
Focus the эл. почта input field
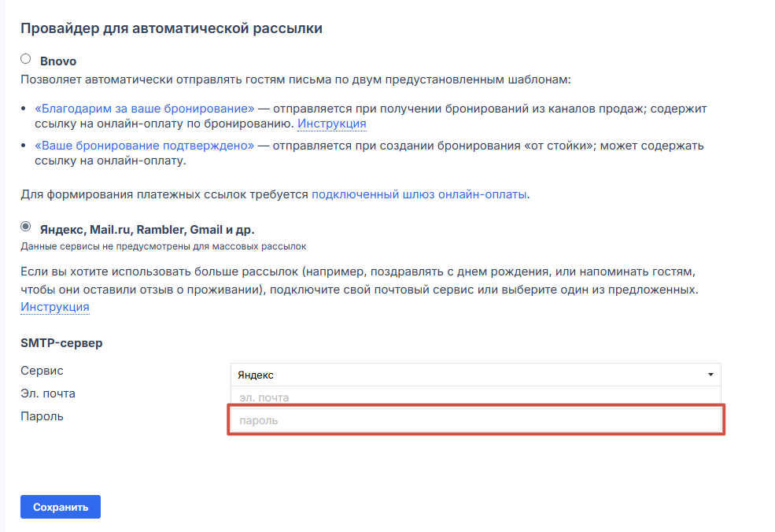[475, 397]
